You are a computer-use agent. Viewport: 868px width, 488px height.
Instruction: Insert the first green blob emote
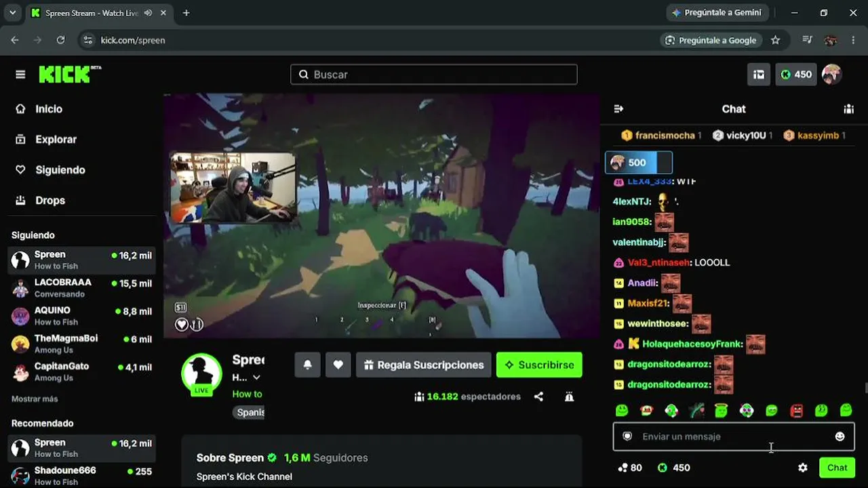point(622,410)
